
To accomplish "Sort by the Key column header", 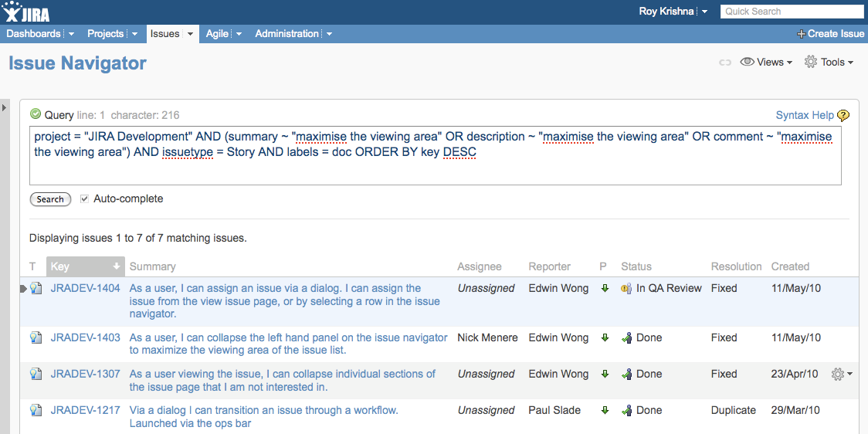I will 85,266.
